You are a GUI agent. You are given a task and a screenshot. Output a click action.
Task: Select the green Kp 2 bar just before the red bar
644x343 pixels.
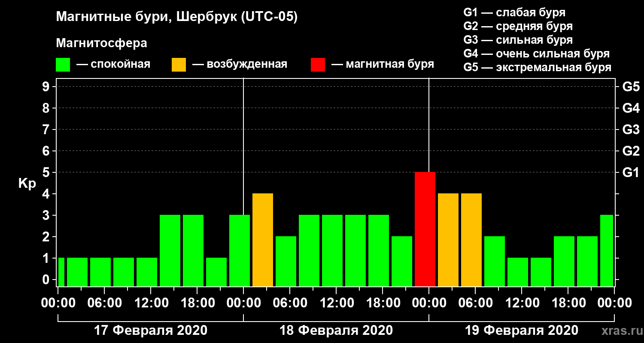[402, 261]
